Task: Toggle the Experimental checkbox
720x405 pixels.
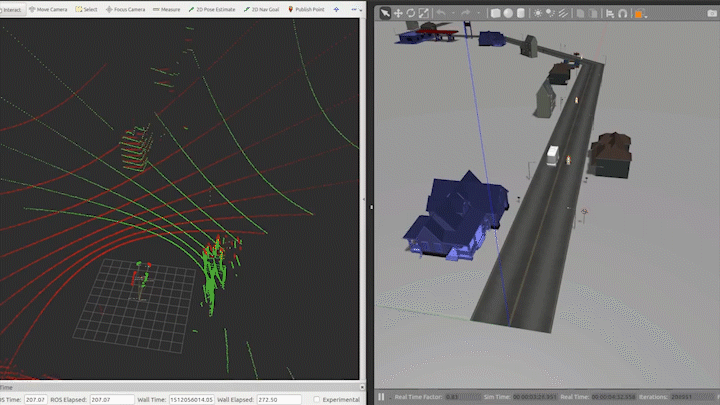Action: pos(317,399)
